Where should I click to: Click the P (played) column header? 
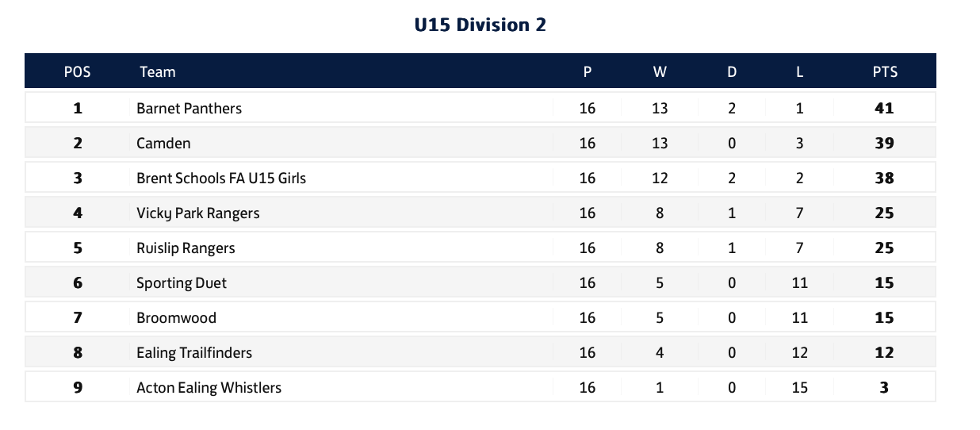pos(587,71)
